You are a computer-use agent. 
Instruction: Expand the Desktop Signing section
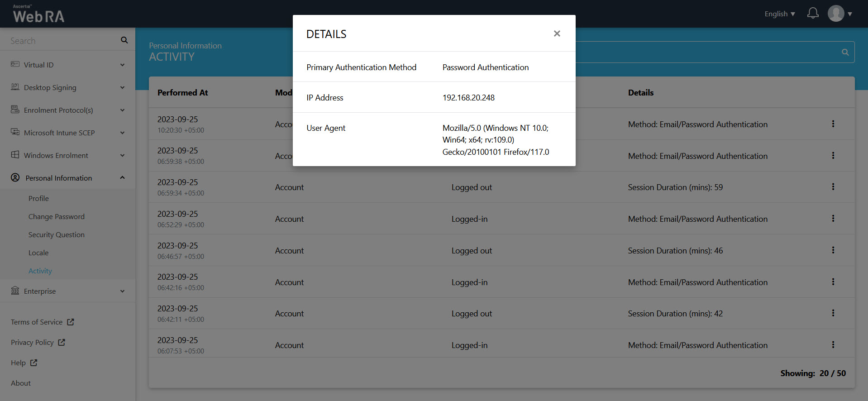pos(68,87)
